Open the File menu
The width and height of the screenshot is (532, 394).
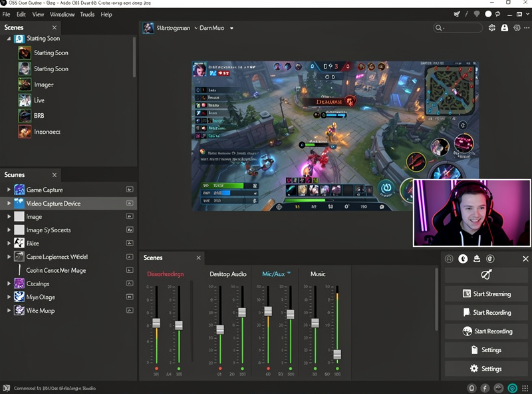coord(6,14)
